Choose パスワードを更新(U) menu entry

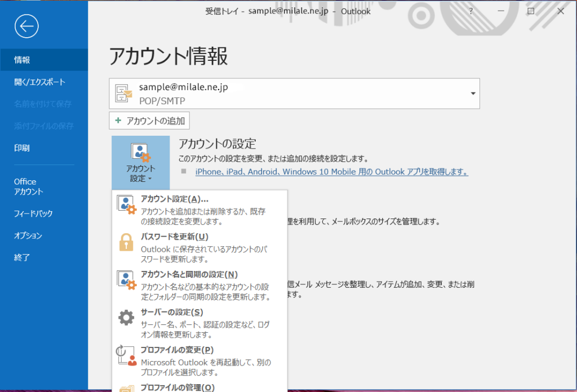[x=200, y=247]
